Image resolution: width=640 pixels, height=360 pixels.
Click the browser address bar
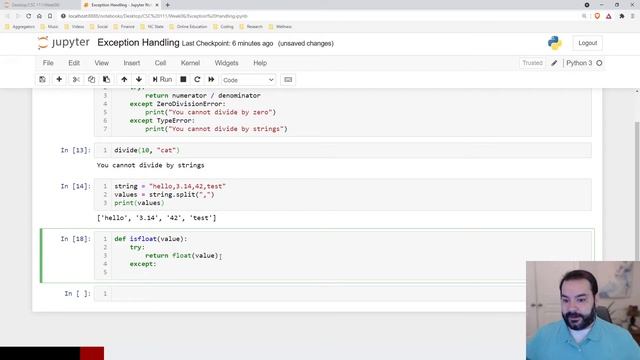318,16
